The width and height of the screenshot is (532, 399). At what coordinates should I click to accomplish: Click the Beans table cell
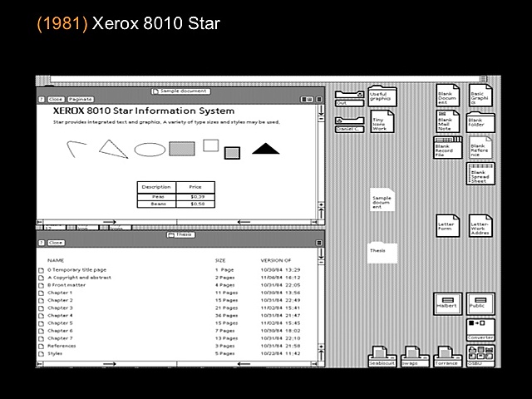pyautogui.click(x=156, y=204)
